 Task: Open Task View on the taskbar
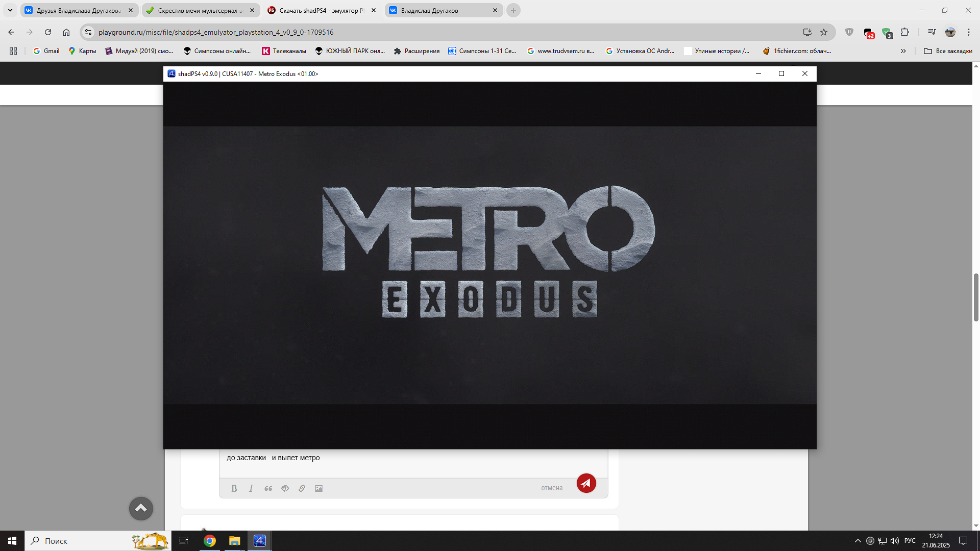pos(184,541)
